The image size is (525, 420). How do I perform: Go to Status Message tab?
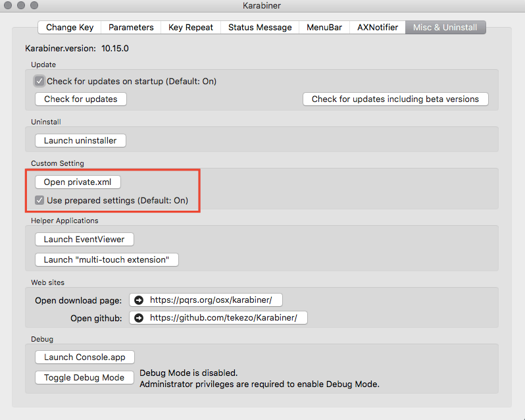pos(260,27)
